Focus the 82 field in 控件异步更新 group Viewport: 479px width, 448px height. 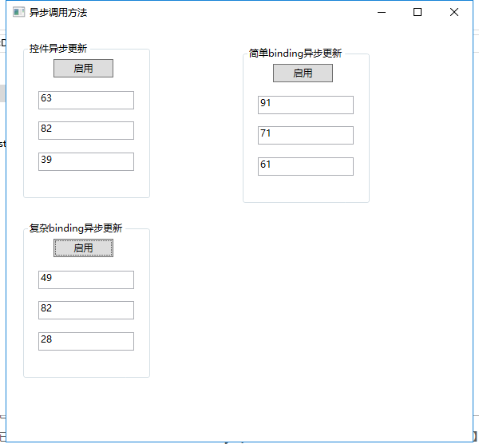85,130
